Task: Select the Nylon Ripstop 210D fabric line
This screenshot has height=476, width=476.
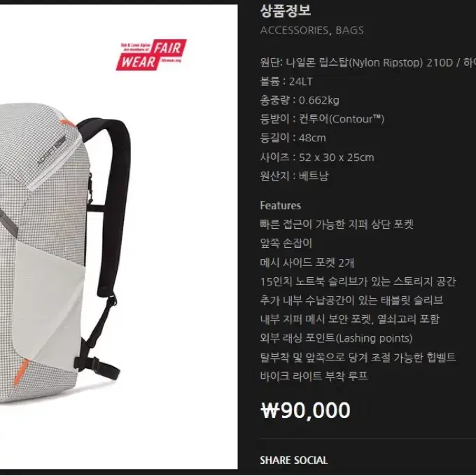Action: click(368, 63)
